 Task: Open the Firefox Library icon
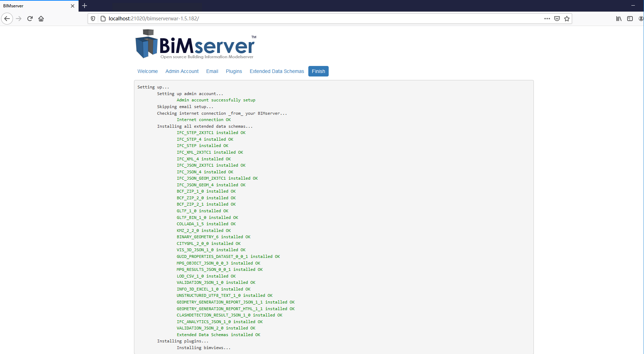[618, 18]
